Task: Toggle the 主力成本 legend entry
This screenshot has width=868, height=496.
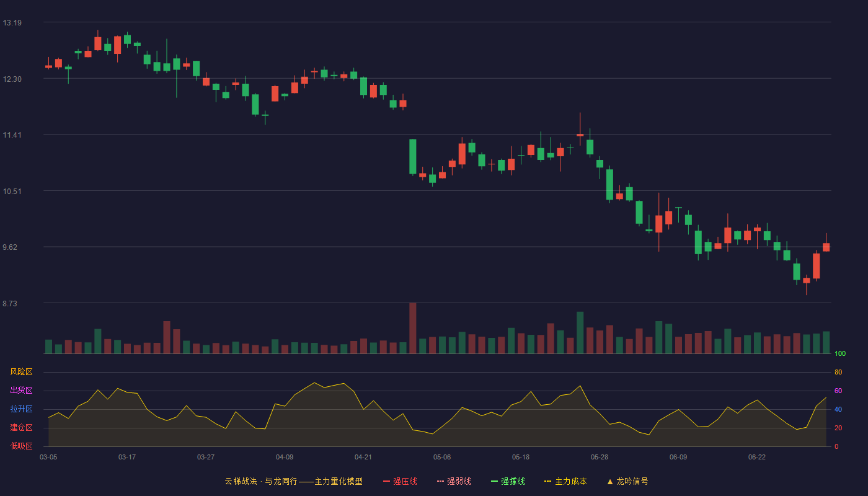Action: pyautogui.click(x=565, y=481)
